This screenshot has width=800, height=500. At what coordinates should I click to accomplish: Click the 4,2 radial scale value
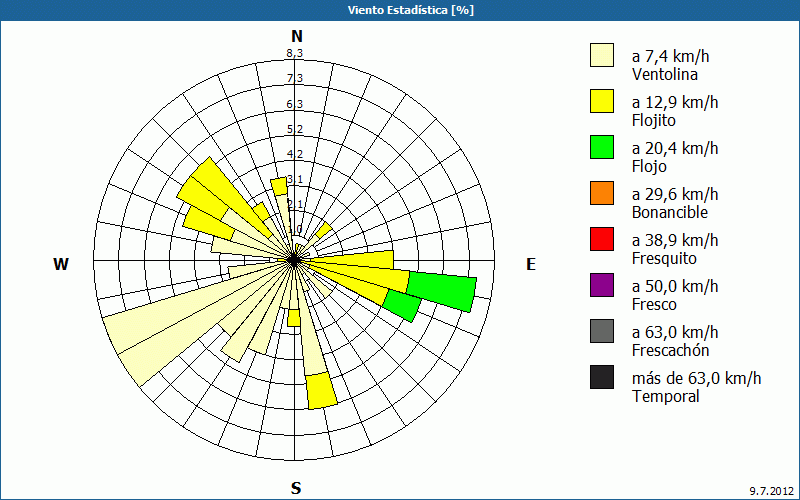(295, 154)
